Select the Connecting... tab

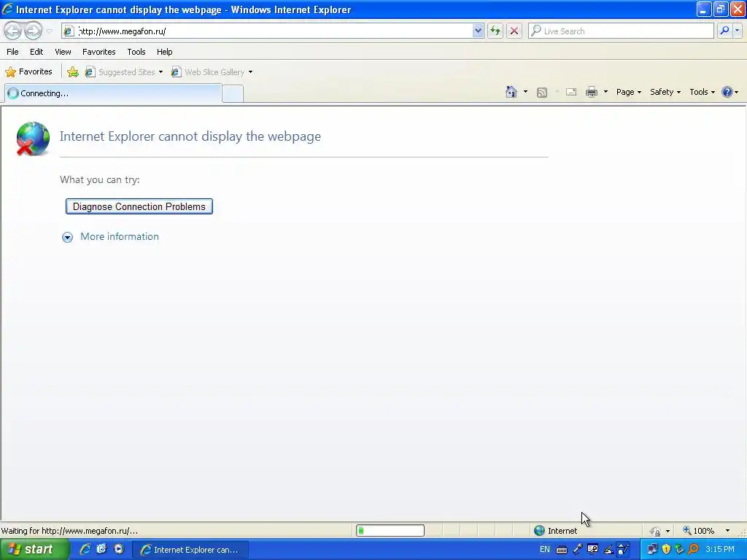[113, 93]
